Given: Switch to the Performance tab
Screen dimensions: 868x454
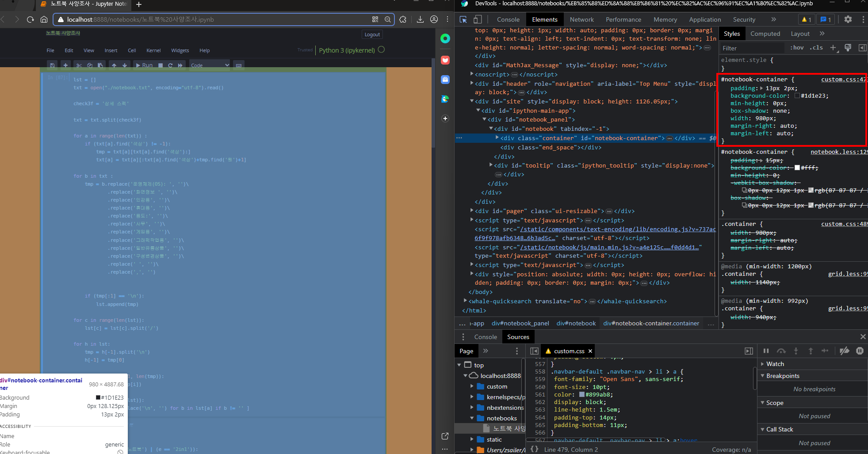Looking at the screenshot, I should pyautogui.click(x=623, y=19).
